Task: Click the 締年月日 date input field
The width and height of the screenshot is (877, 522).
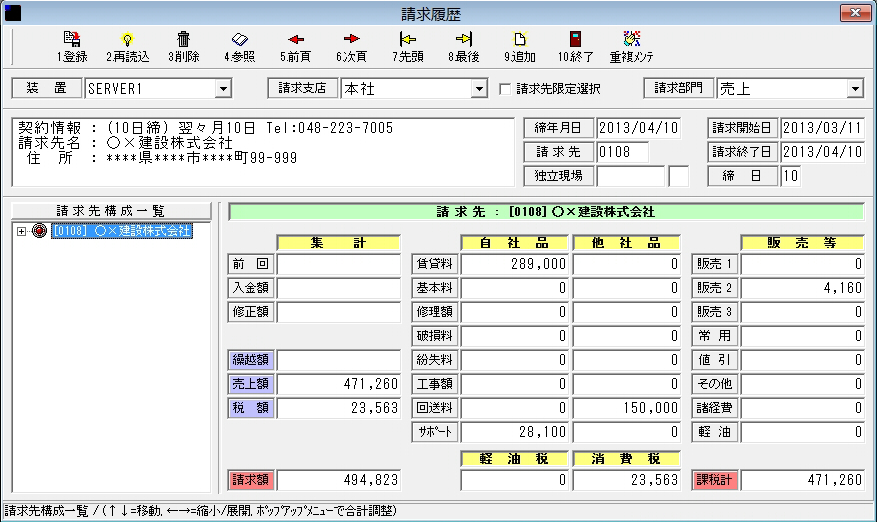Action: pos(638,128)
